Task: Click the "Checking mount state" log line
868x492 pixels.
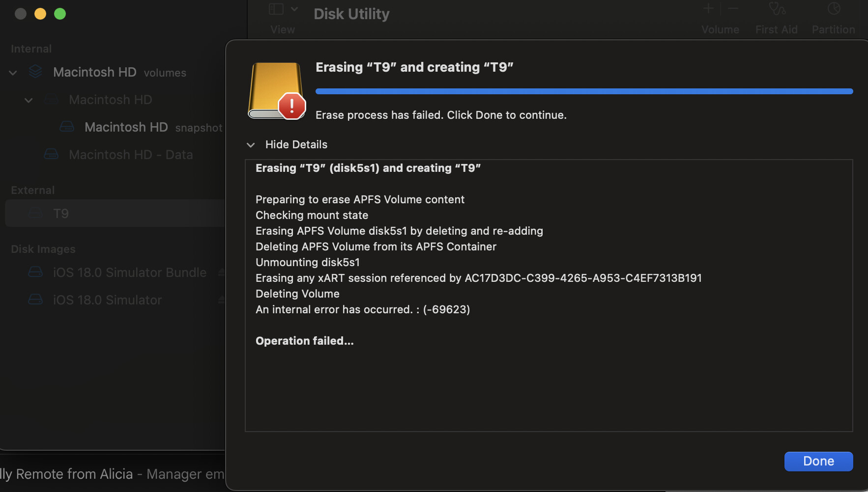Action: (x=312, y=215)
